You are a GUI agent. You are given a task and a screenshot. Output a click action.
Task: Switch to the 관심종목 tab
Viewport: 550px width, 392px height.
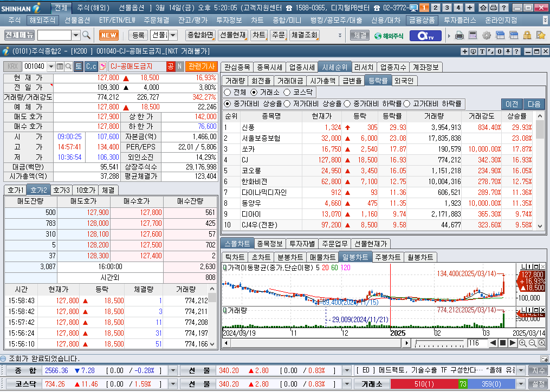tap(237, 67)
